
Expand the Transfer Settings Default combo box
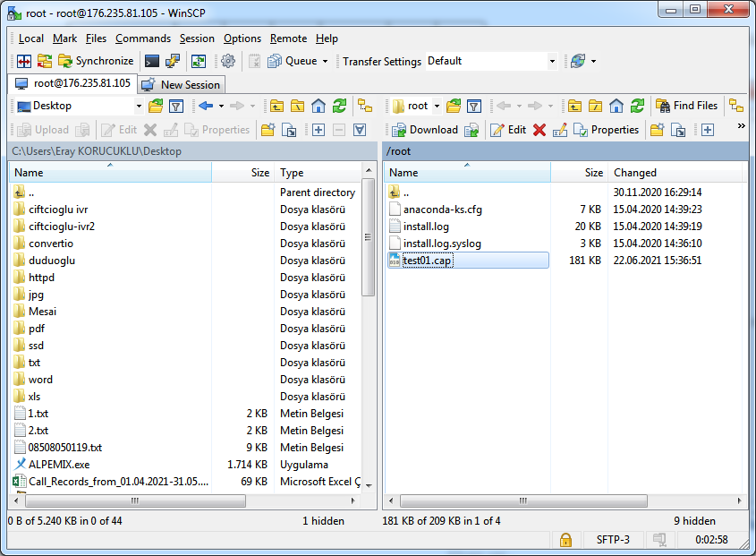point(552,62)
